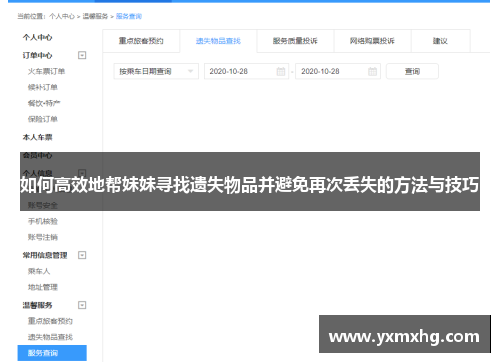Image resolution: width=500 pixels, height=362 pixels.
Task: Click the 订单中心 sidebar heading
Action: (x=37, y=55)
